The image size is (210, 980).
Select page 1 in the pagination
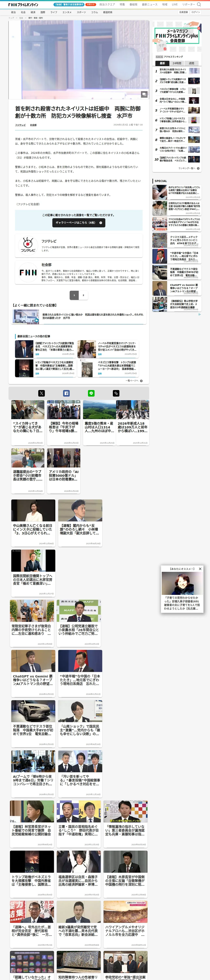[74, 295]
